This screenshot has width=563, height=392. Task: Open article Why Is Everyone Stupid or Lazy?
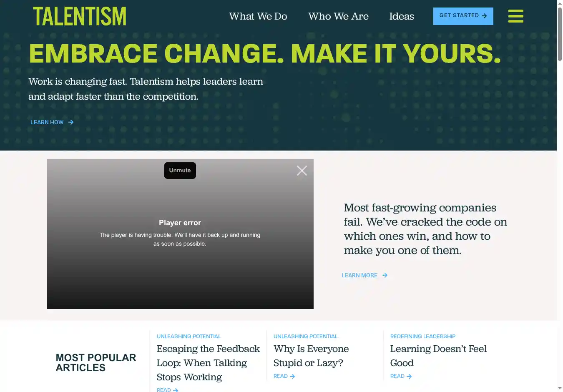[311, 356]
